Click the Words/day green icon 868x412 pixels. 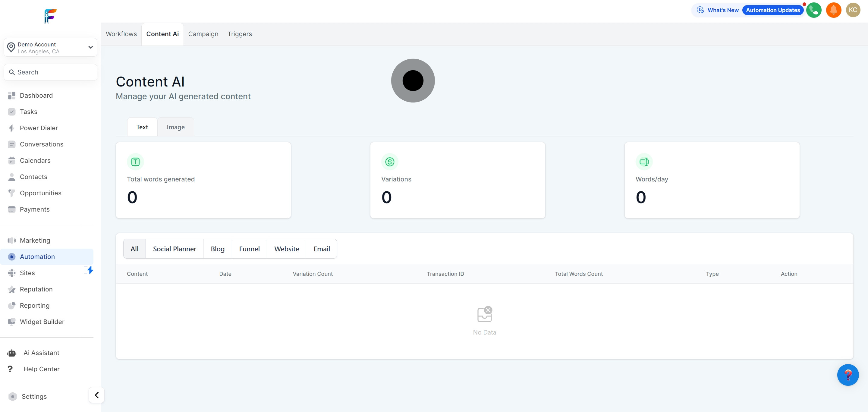[x=644, y=162]
